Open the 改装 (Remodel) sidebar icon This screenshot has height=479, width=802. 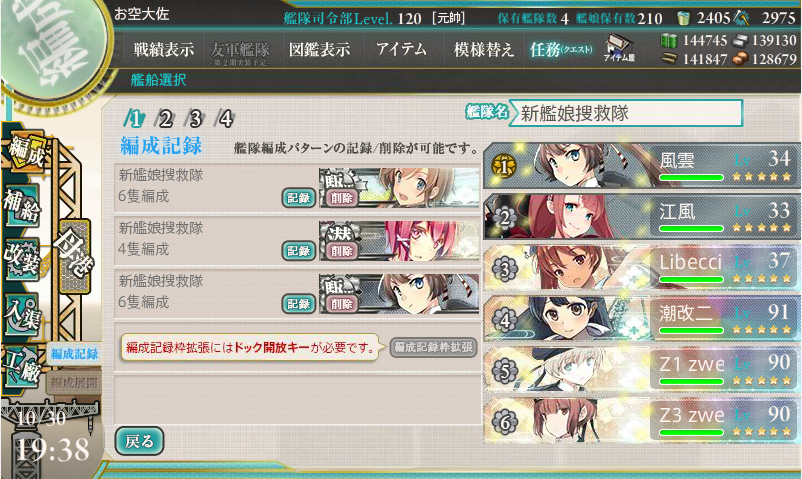click(x=21, y=259)
